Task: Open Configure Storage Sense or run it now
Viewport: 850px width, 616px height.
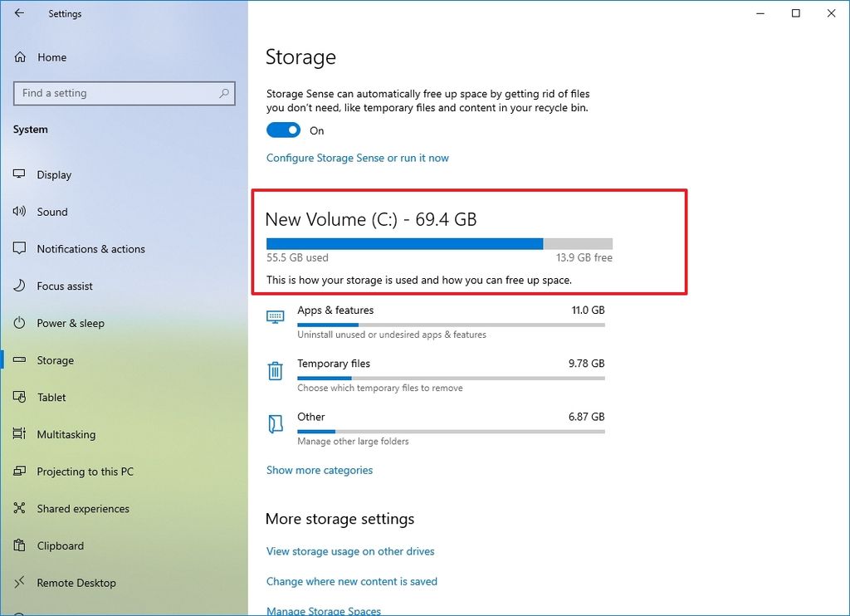Action: (x=357, y=158)
